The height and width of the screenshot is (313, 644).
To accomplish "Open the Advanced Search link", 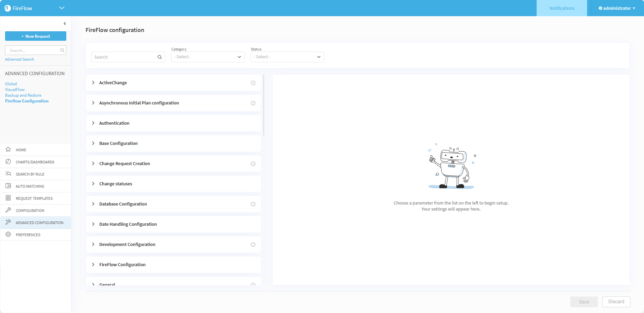I will click(x=20, y=59).
